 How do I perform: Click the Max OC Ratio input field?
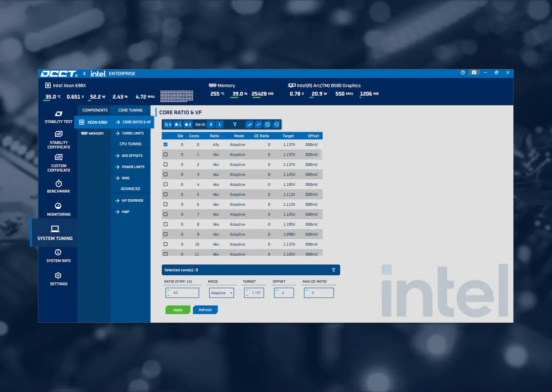(x=319, y=293)
